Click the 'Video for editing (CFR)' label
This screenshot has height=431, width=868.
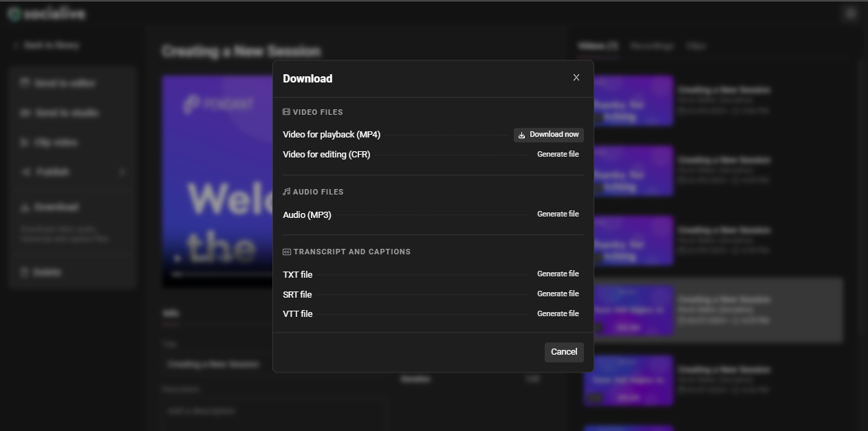[x=327, y=155]
